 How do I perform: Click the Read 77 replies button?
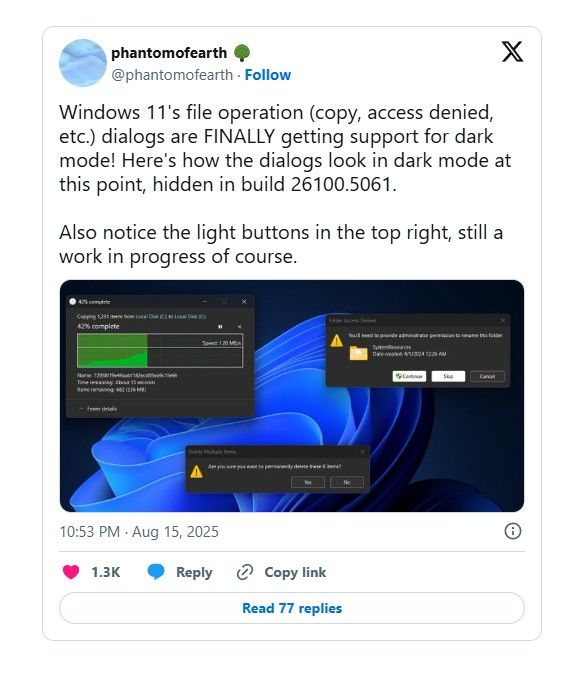coord(292,608)
